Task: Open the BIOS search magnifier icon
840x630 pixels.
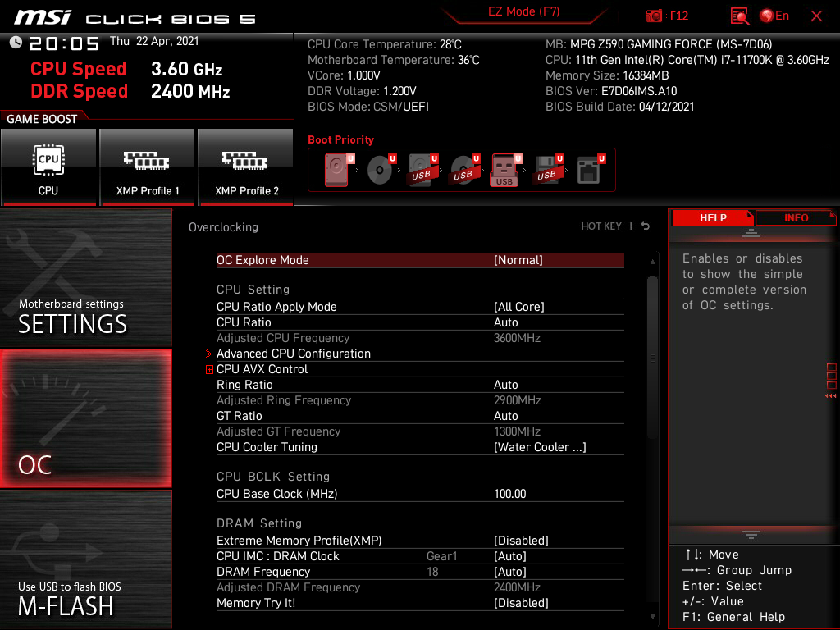Action: tap(740, 16)
